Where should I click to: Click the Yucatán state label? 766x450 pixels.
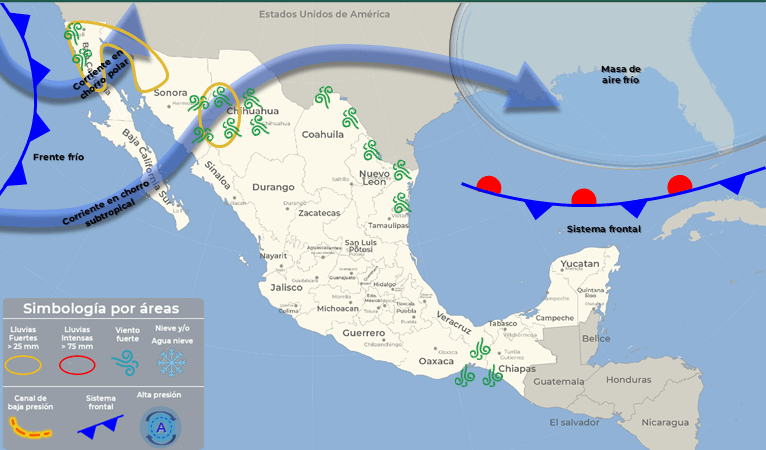coord(579,264)
